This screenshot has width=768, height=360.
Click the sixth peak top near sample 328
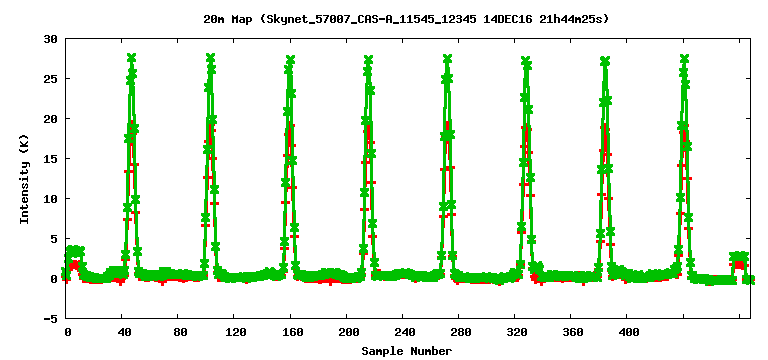pyautogui.click(x=526, y=61)
